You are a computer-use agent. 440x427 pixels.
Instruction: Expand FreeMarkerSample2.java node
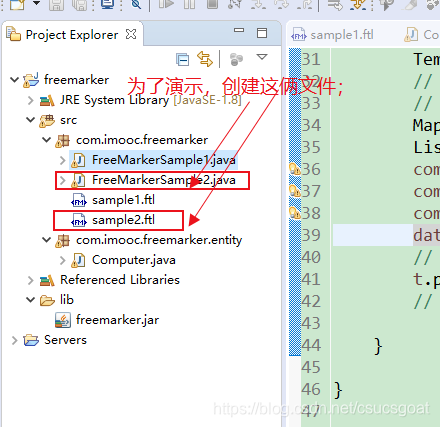tap(62, 180)
